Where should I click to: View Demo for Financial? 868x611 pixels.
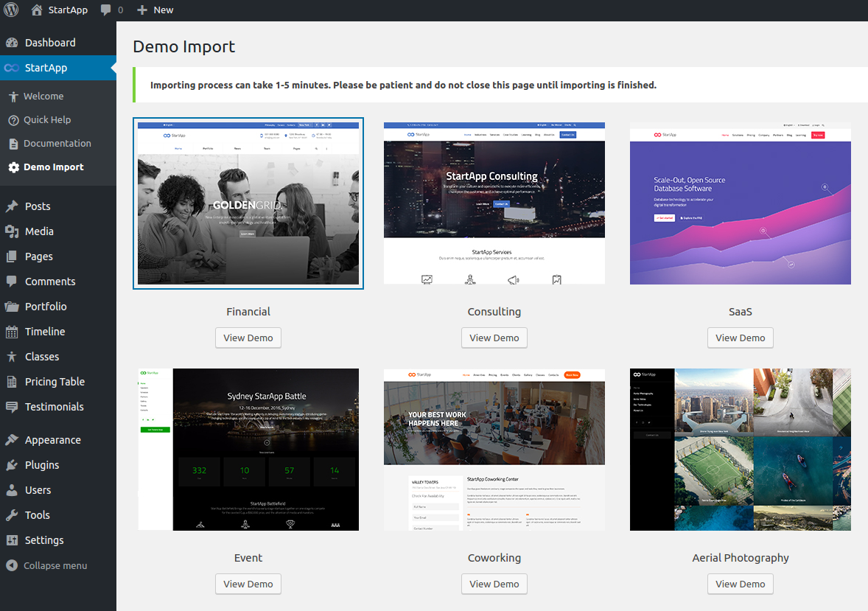(x=248, y=338)
